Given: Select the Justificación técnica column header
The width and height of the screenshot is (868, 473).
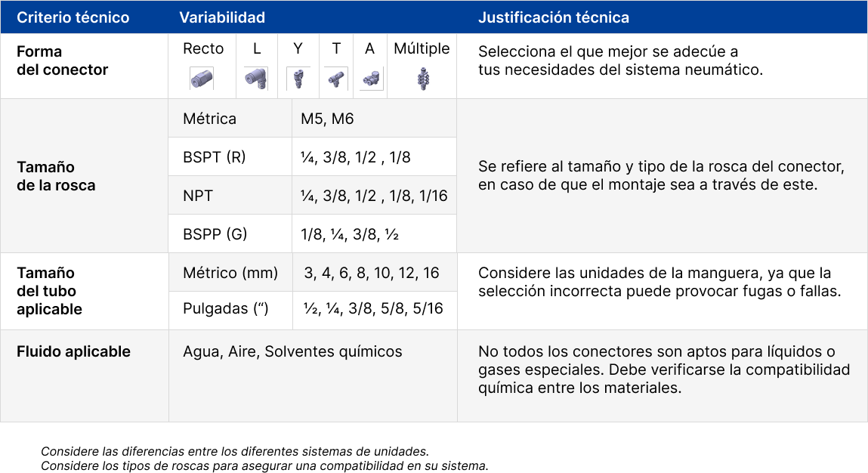Looking at the screenshot, I should point(553,17).
